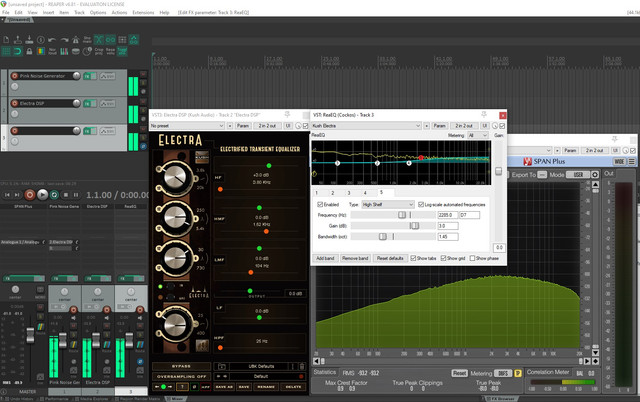Click Remove band button in ReaEQ
The height and width of the screenshot is (402, 640).
pos(355,258)
